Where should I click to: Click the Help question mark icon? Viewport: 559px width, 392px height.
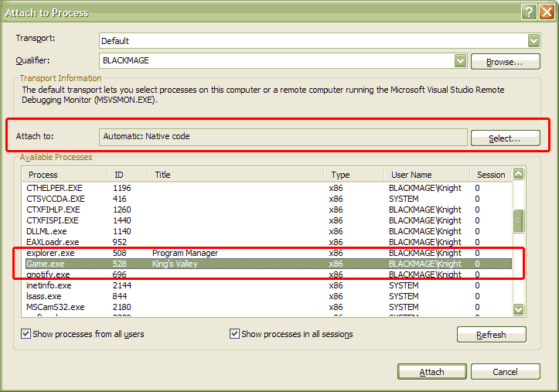click(x=529, y=12)
